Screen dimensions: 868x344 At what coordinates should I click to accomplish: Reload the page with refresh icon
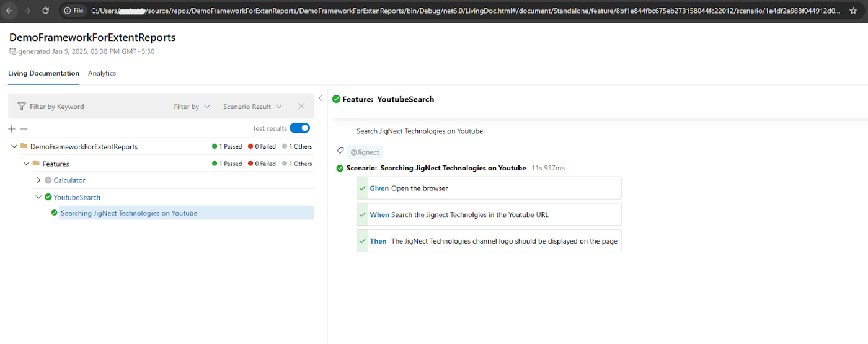[x=45, y=11]
